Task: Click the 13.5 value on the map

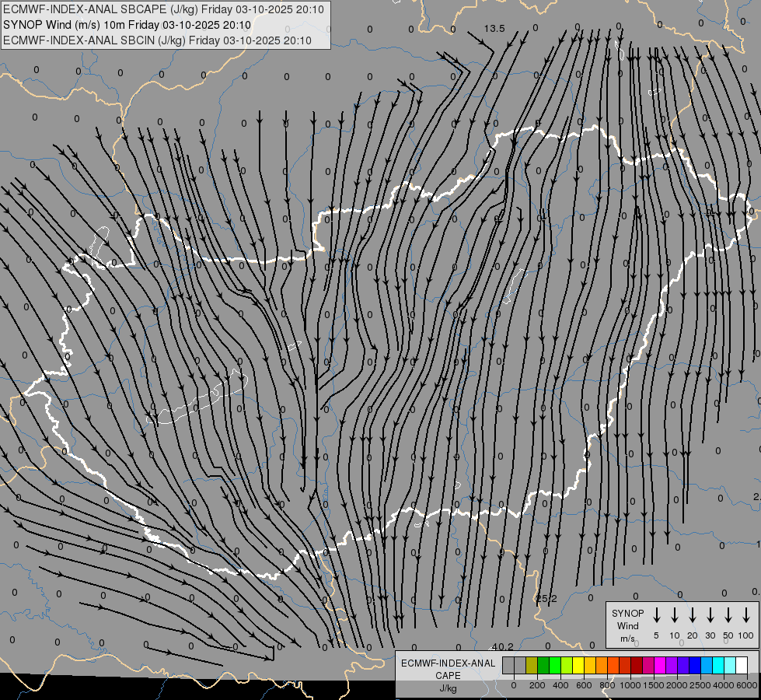Action: click(494, 29)
